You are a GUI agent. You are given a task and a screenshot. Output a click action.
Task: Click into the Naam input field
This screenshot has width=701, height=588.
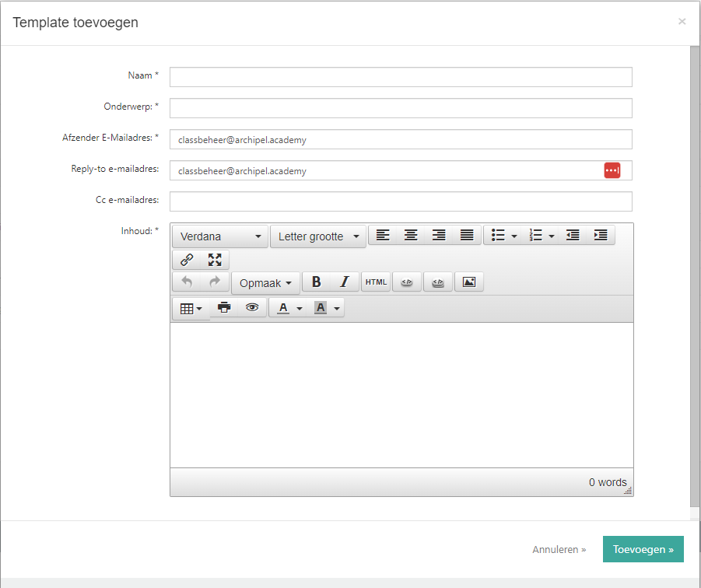[401, 77]
